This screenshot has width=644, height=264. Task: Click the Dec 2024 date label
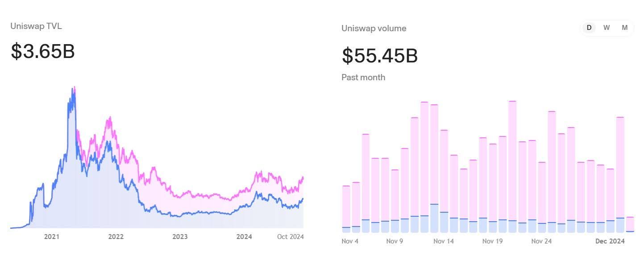(x=610, y=241)
